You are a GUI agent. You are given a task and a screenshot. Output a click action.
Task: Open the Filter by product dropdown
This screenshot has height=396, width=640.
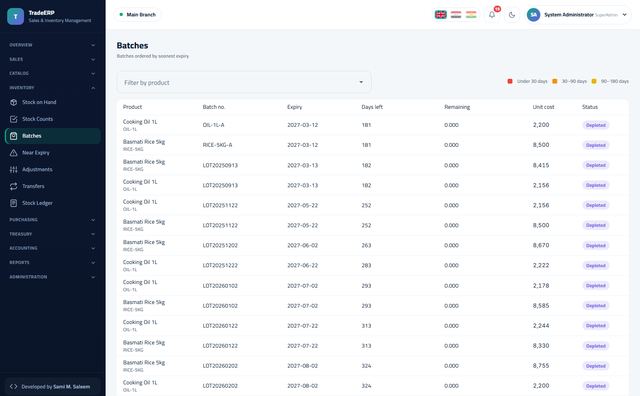click(244, 82)
